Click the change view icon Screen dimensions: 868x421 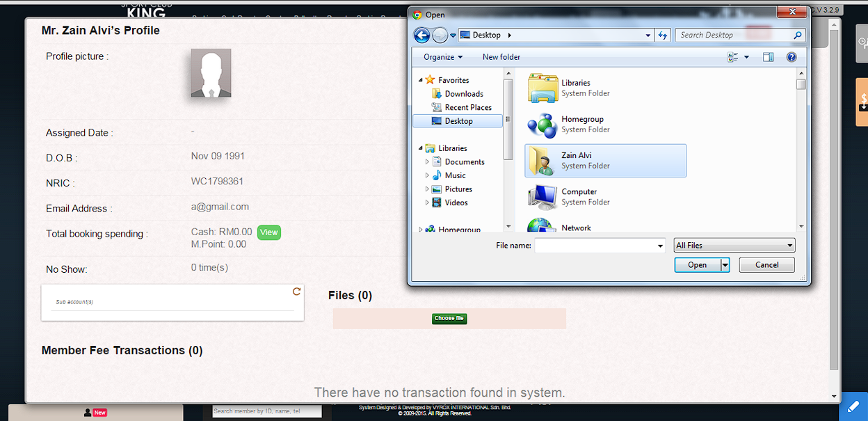(x=733, y=57)
